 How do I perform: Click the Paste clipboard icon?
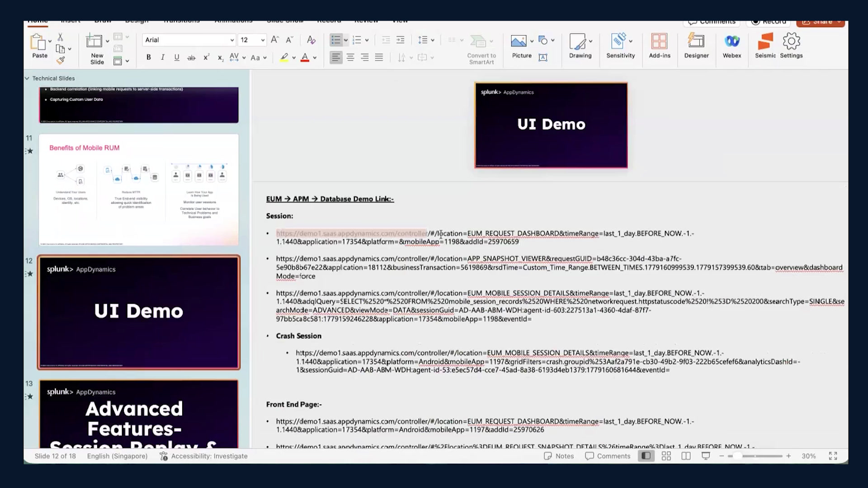38,42
